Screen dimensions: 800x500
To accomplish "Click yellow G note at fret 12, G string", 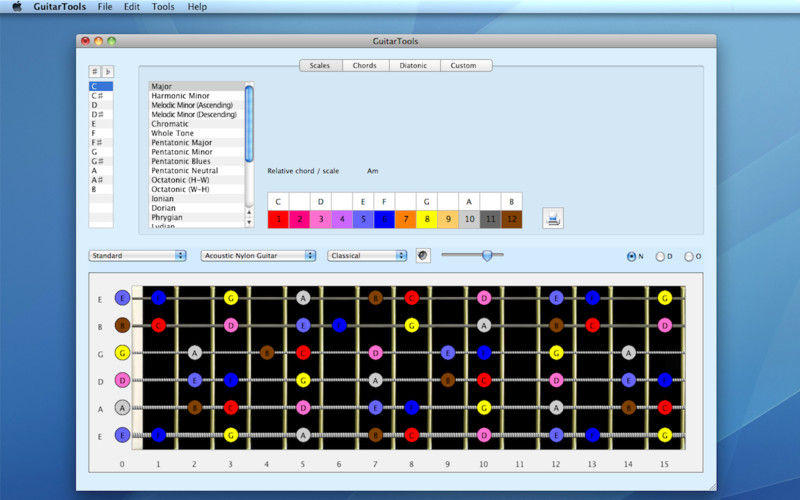I will [556, 353].
